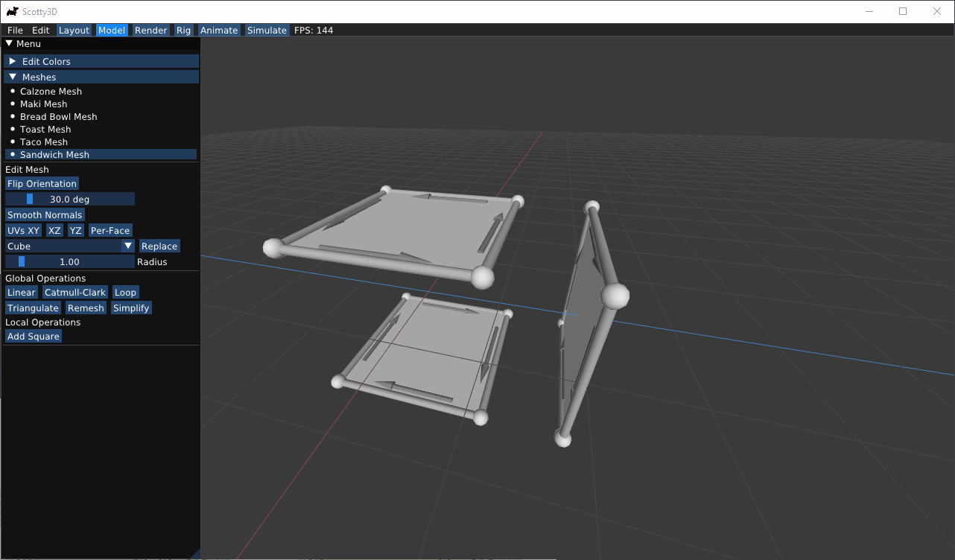Switch to Render mode
Screen dimensions: 955x560
(x=151, y=31)
